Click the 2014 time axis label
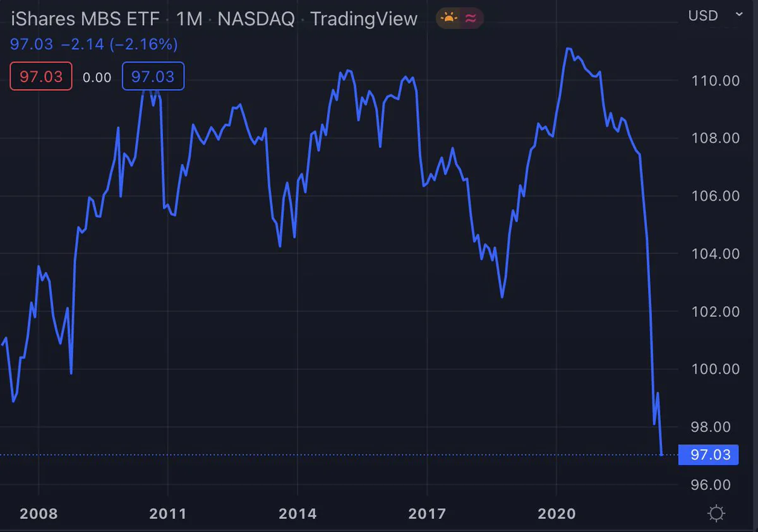 298,514
